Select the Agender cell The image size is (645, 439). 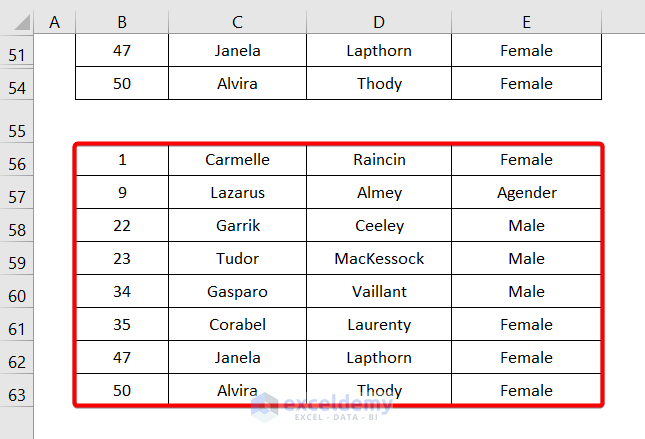pos(526,193)
